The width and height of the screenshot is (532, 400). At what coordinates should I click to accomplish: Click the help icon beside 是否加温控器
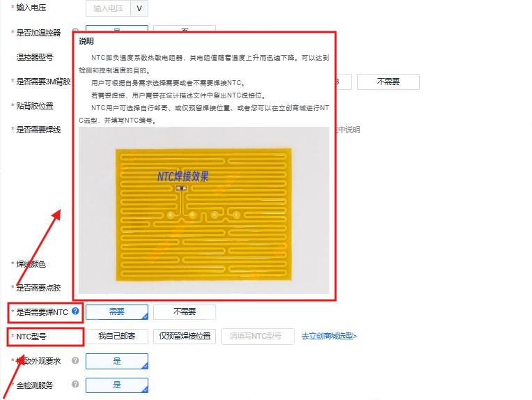coord(75,32)
